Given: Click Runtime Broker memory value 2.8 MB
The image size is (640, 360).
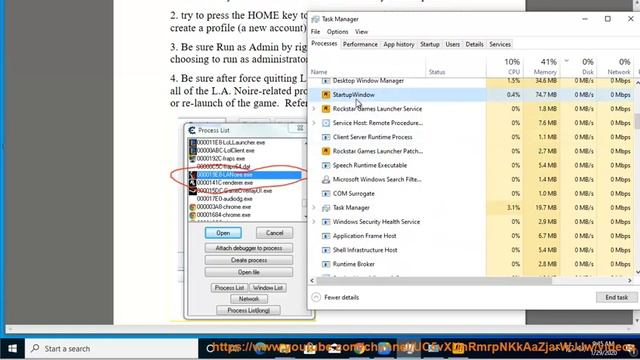Looking at the screenshot, I should click(547, 264).
